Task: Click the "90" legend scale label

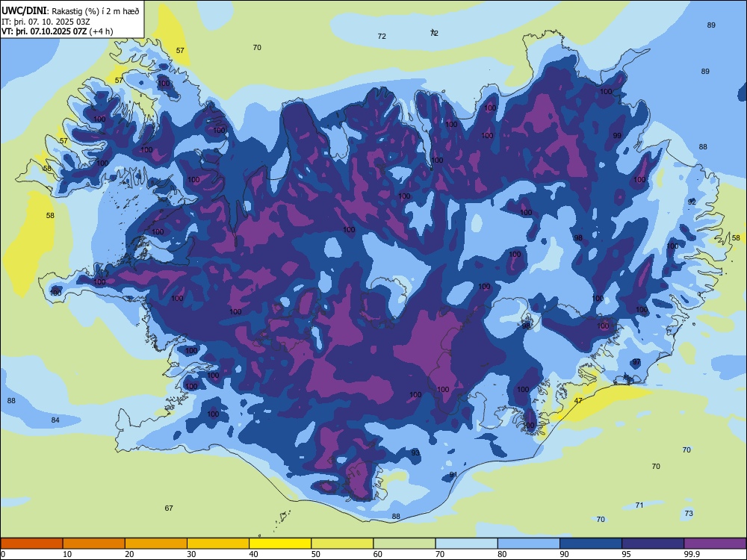Action: (564, 554)
